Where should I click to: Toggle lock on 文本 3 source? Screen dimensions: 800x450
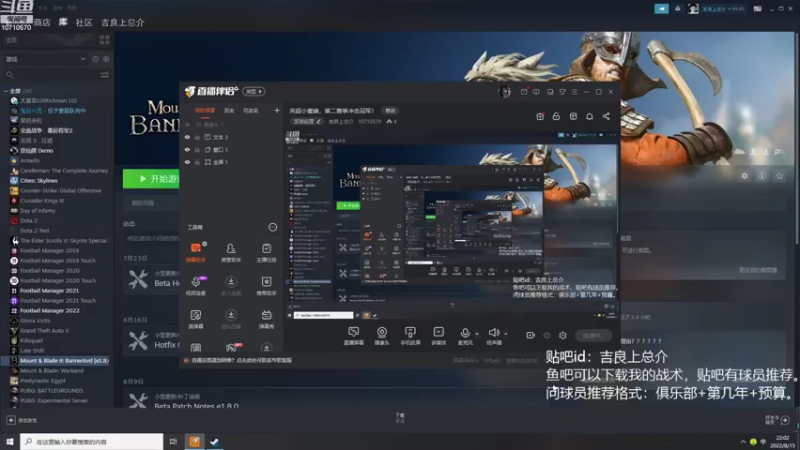click(197, 137)
